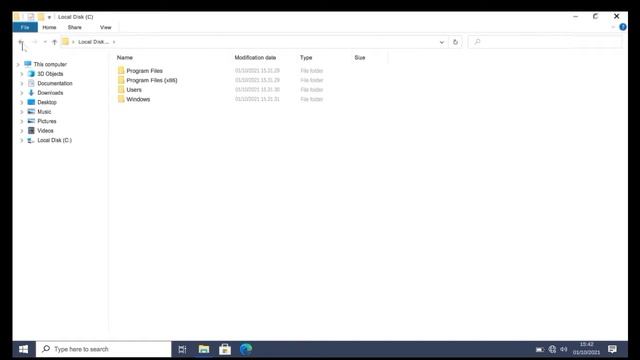Go up one folder level
This screenshot has width=640, height=360.
coord(54,42)
